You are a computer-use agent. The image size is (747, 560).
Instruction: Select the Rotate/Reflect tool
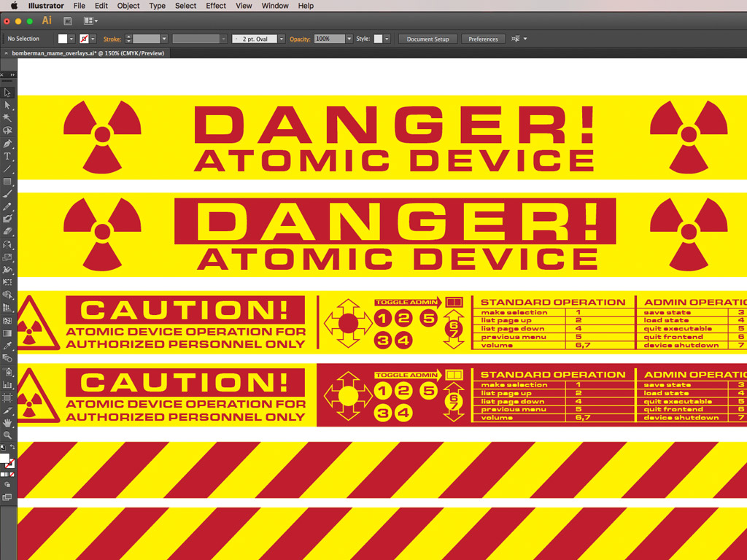coord(7,245)
